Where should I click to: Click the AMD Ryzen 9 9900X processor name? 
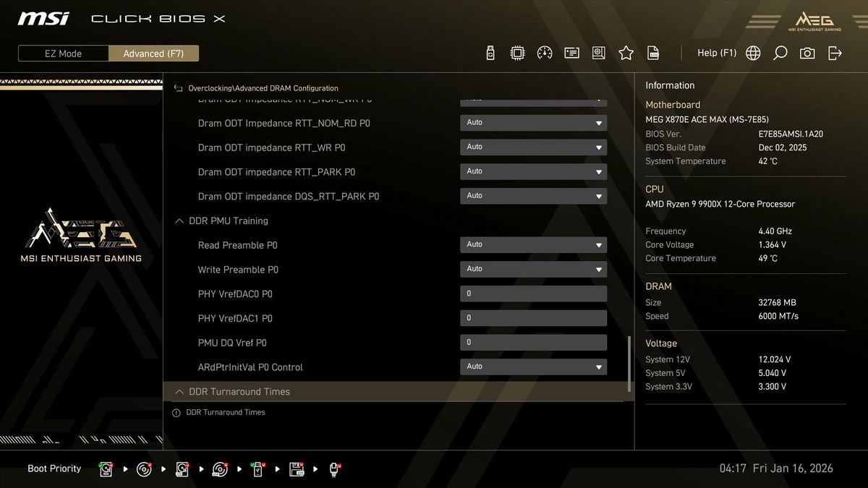click(x=720, y=205)
